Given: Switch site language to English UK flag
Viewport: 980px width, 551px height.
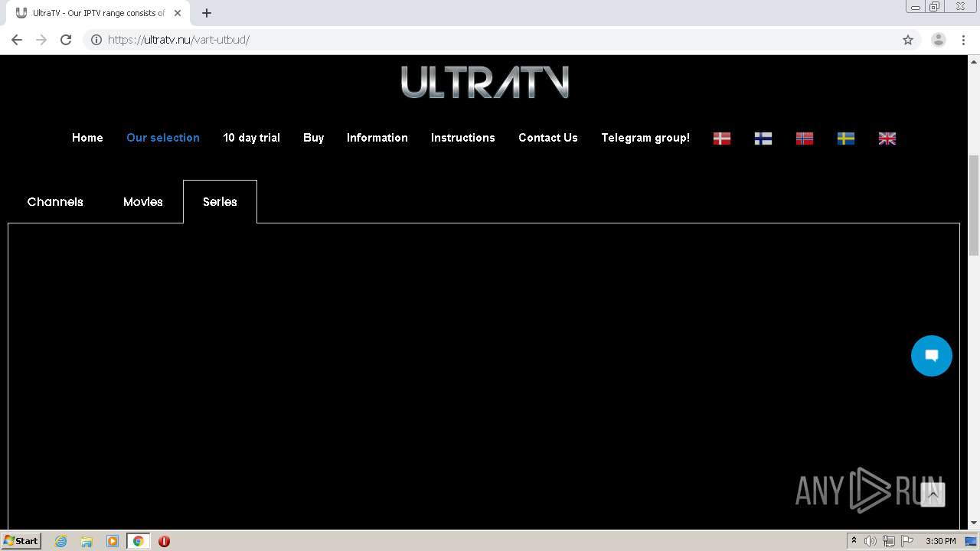Looking at the screenshot, I should coord(887,139).
